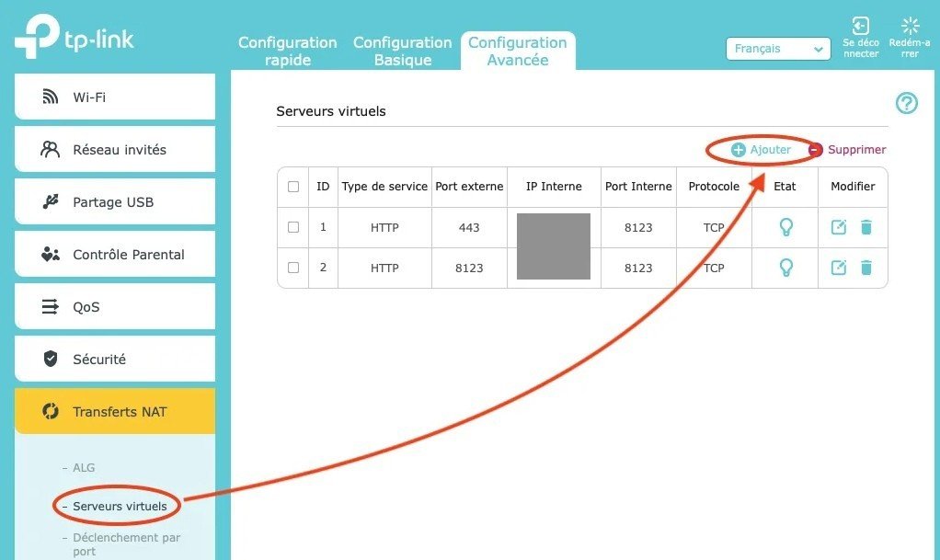Viewport: 940px width, 560px height.
Task: Toggle the Etat bulb for rule ID 2
Action: 785,268
